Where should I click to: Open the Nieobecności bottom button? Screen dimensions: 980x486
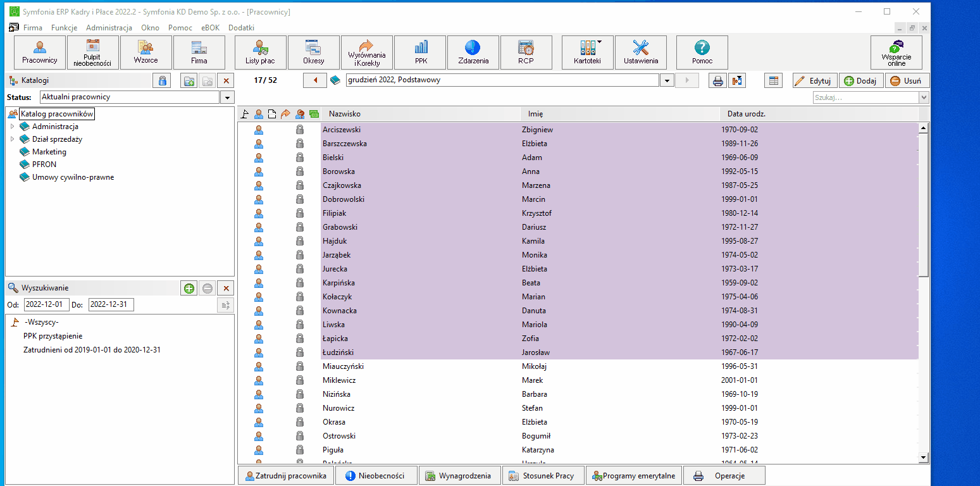click(x=376, y=476)
